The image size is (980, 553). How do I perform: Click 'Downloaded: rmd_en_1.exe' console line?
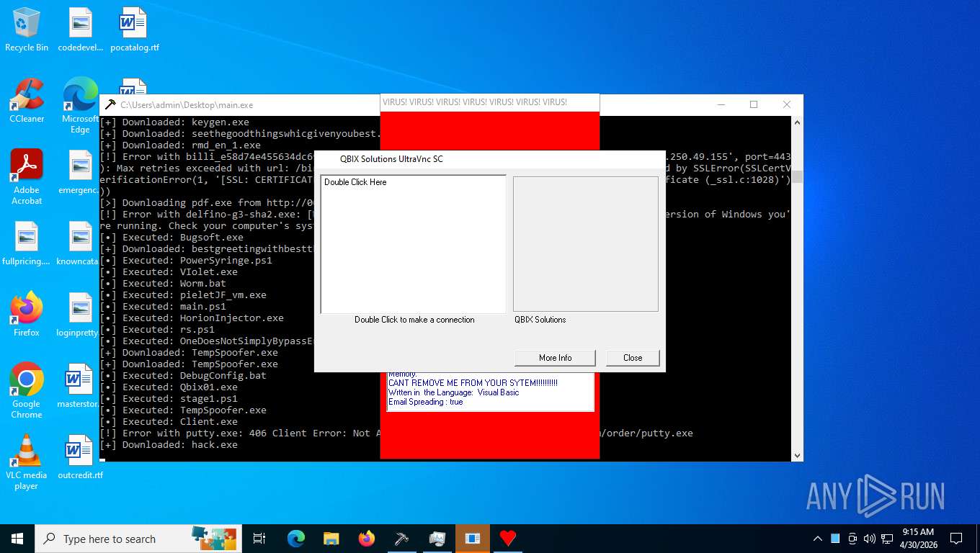pyautogui.click(x=180, y=145)
